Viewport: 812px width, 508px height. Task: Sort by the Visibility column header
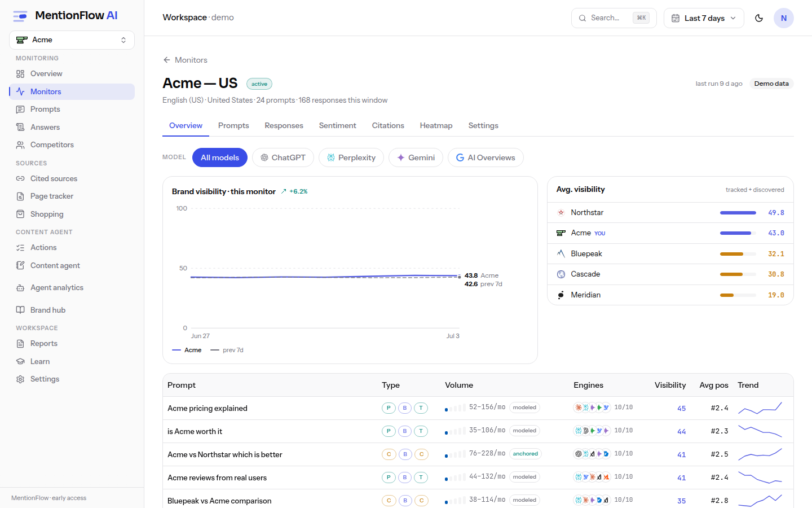[670, 385]
